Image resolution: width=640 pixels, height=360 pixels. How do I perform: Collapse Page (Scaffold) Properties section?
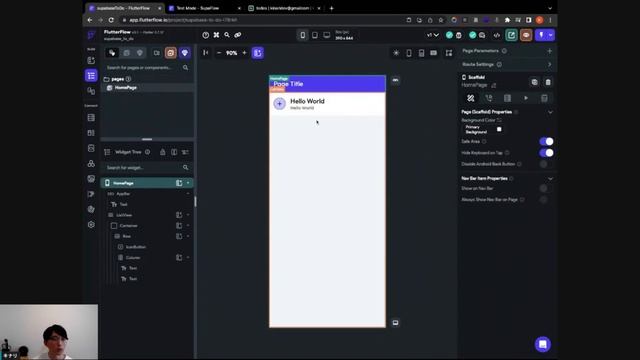[550, 112]
